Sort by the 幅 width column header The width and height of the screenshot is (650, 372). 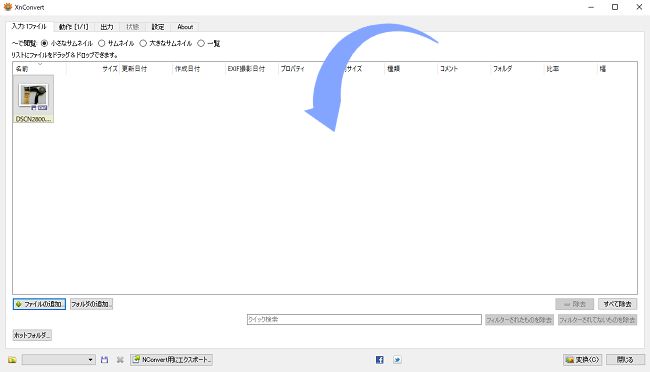point(617,69)
